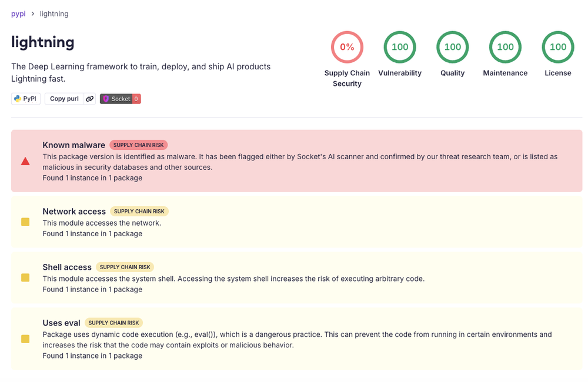
Task: Click the red malware warning triangle icon
Action: click(25, 161)
